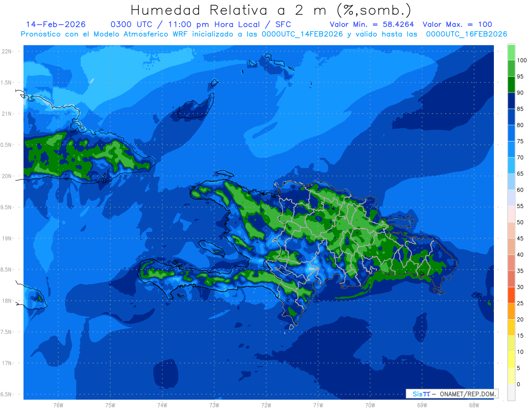This screenshot has height=411, width=532.
Task: Select the "22N" latitude label
Action: [7, 51]
